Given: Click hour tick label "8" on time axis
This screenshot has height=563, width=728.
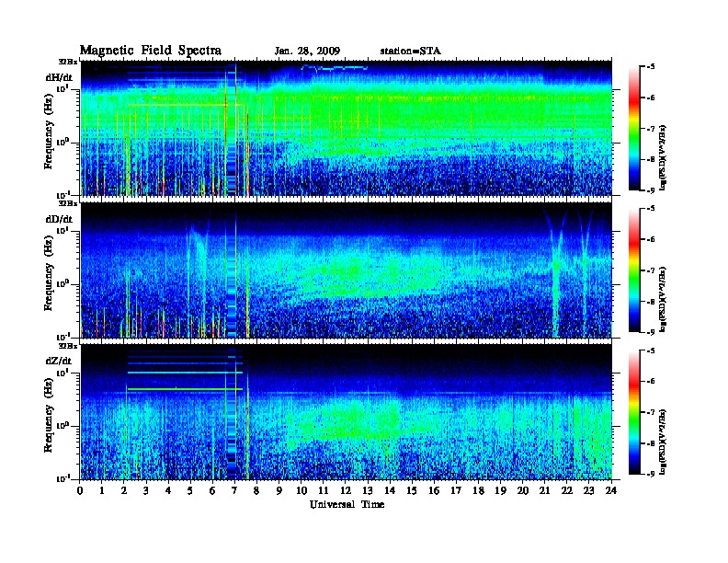Looking at the screenshot, I should 256,490.
